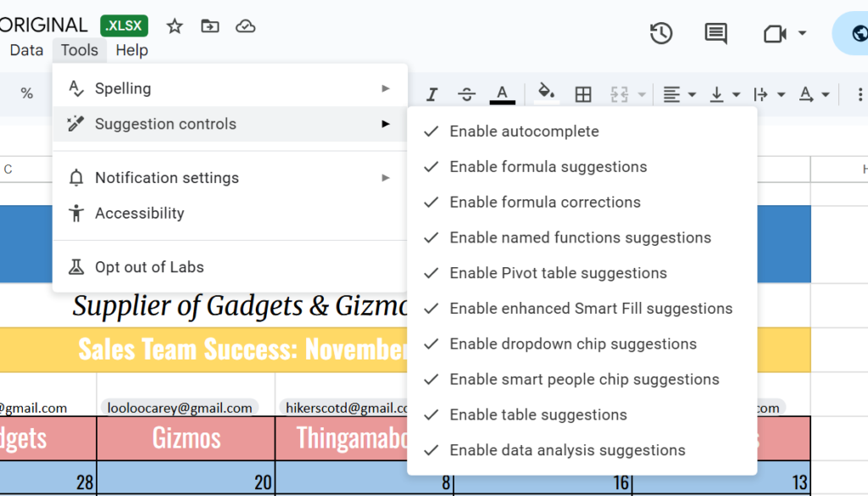Open the Help menu
The image size is (868, 496).
point(131,50)
